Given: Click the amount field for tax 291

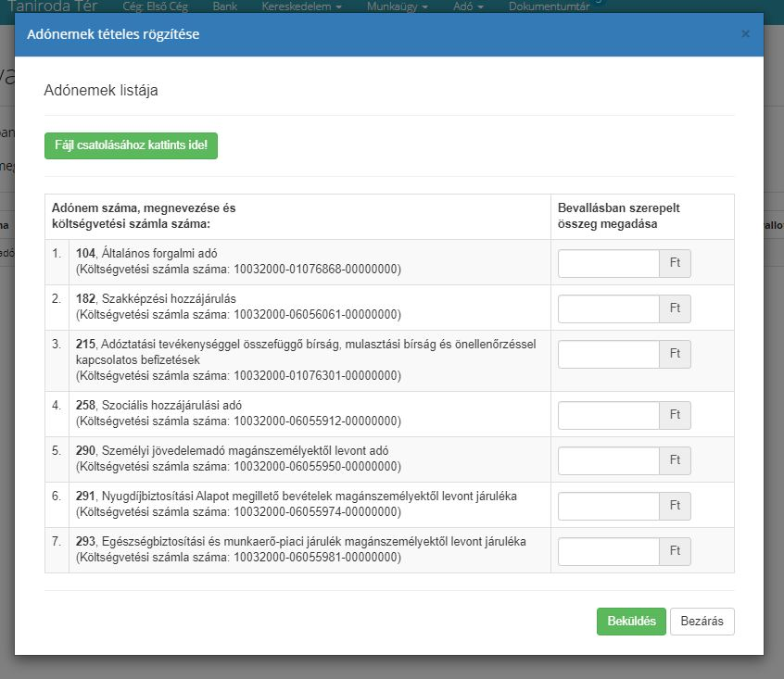Looking at the screenshot, I should 608,506.
